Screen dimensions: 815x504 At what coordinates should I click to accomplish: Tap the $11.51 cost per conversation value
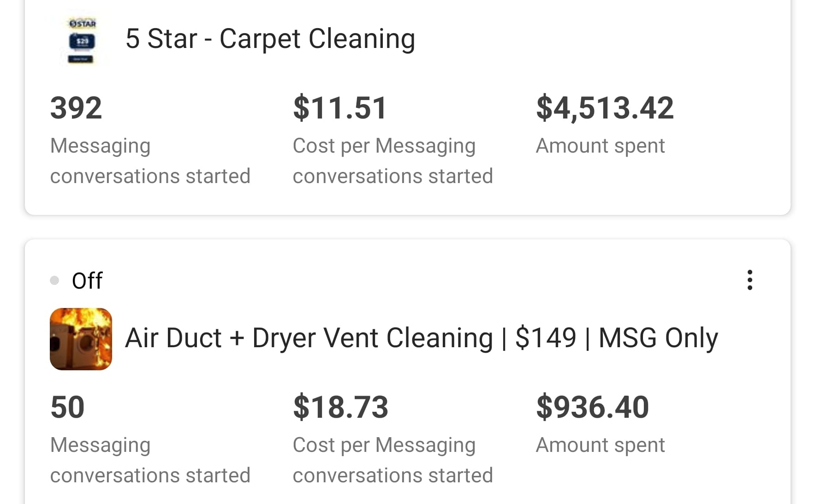tap(340, 108)
